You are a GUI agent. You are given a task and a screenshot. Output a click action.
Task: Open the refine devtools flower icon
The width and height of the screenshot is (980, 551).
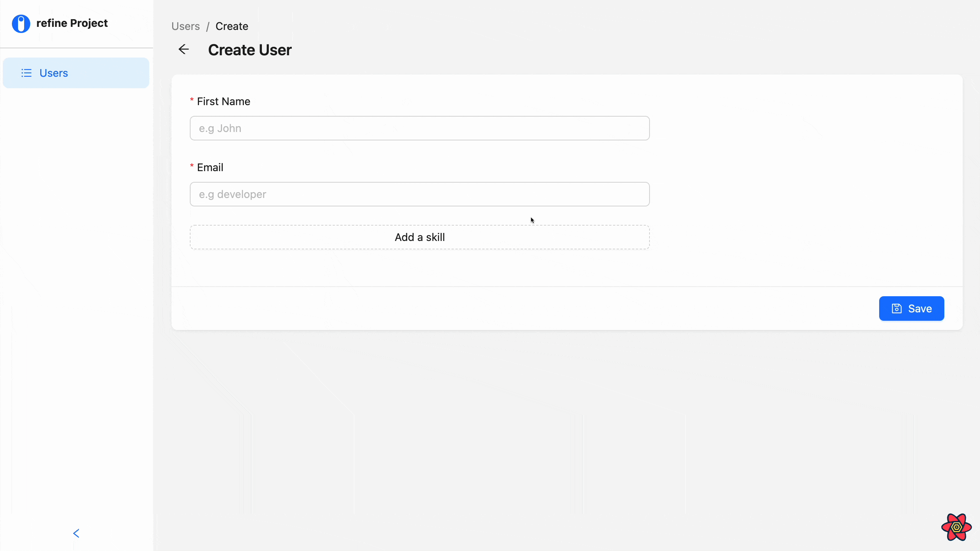tap(956, 527)
